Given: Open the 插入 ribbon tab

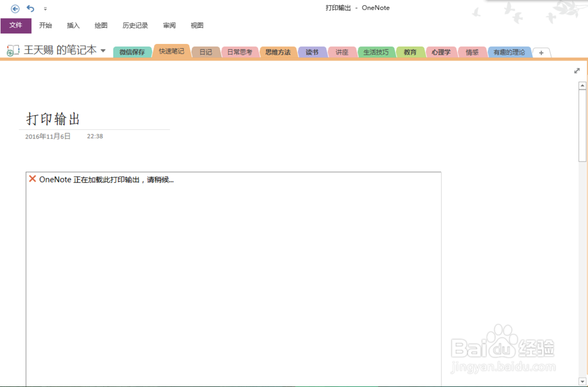Looking at the screenshot, I should [x=73, y=25].
